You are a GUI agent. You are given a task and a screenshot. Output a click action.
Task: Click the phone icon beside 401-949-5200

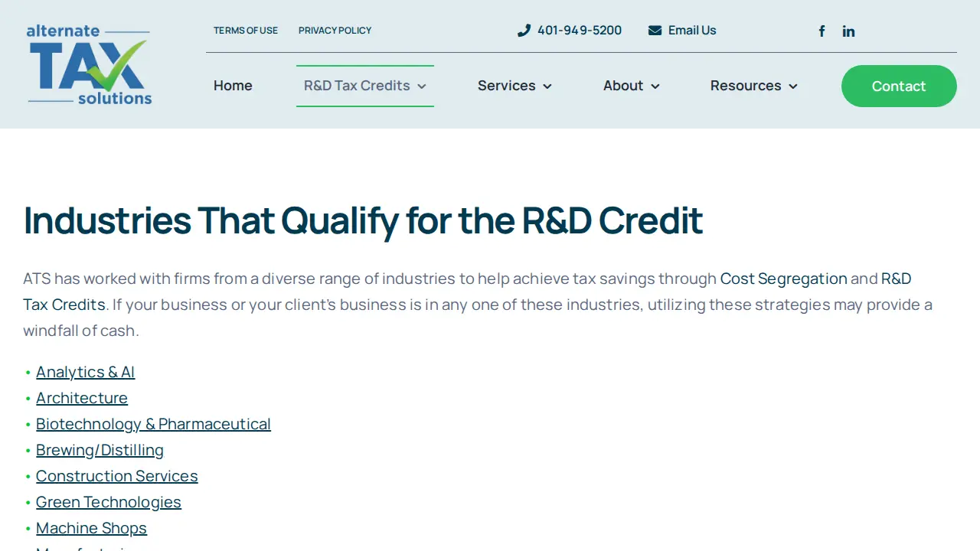click(524, 31)
